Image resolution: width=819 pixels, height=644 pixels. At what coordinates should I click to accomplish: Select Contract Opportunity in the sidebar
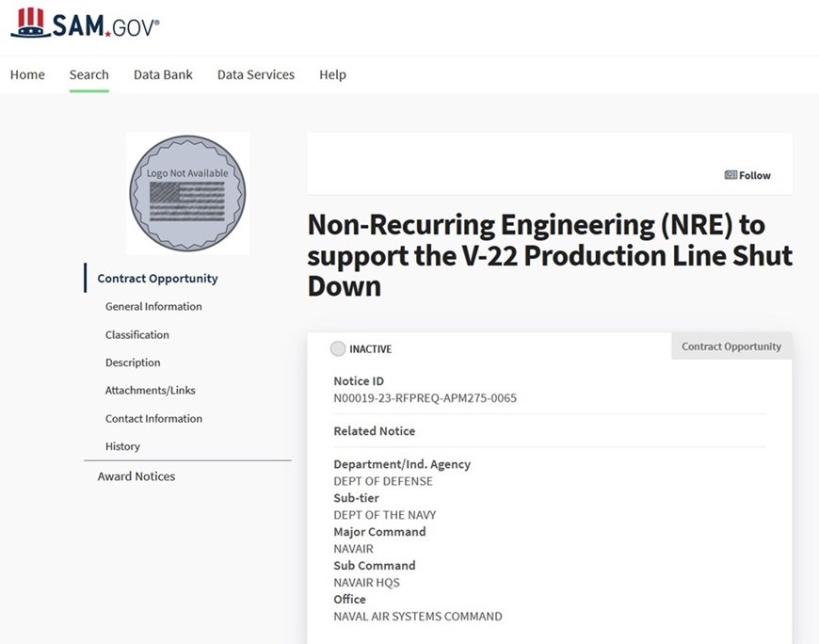pos(157,279)
